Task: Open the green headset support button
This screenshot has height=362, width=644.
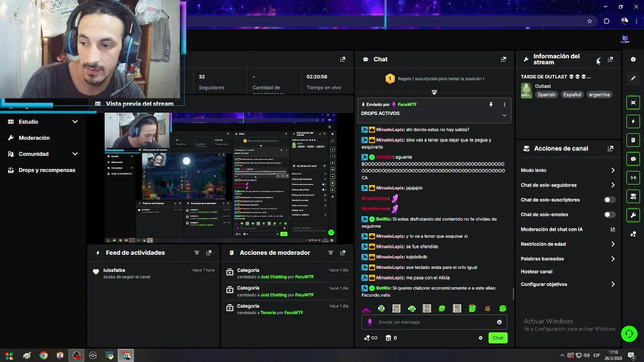Action: coord(628,333)
